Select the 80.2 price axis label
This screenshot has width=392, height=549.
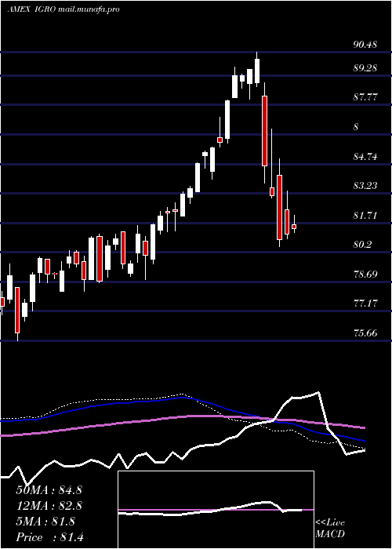(362, 245)
